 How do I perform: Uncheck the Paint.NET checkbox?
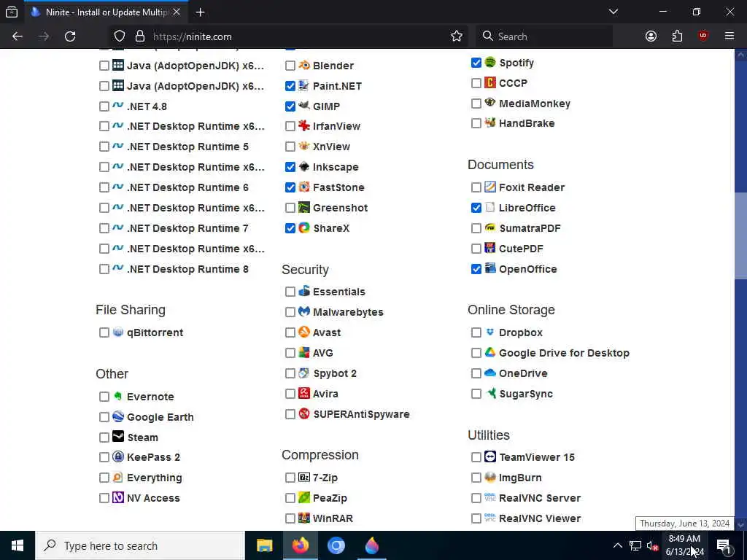point(290,86)
